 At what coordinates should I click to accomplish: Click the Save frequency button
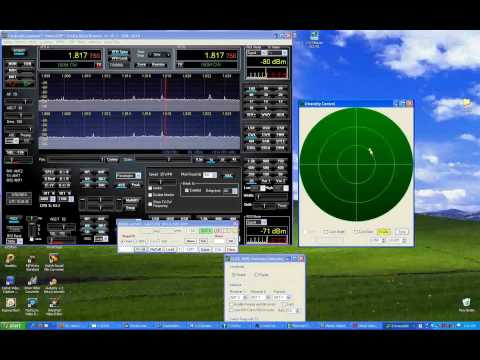(141, 65)
